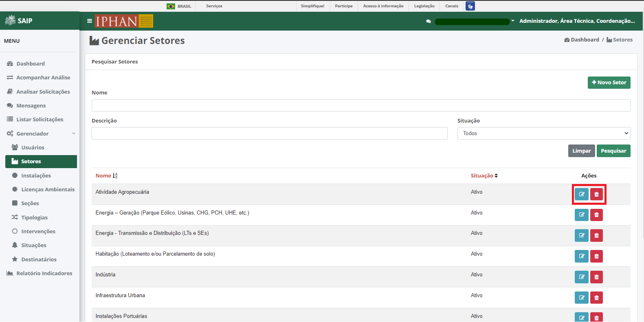The image size is (644, 322).
Task: Edit the Atividade Agropecuária sector
Action: pos(581,194)
